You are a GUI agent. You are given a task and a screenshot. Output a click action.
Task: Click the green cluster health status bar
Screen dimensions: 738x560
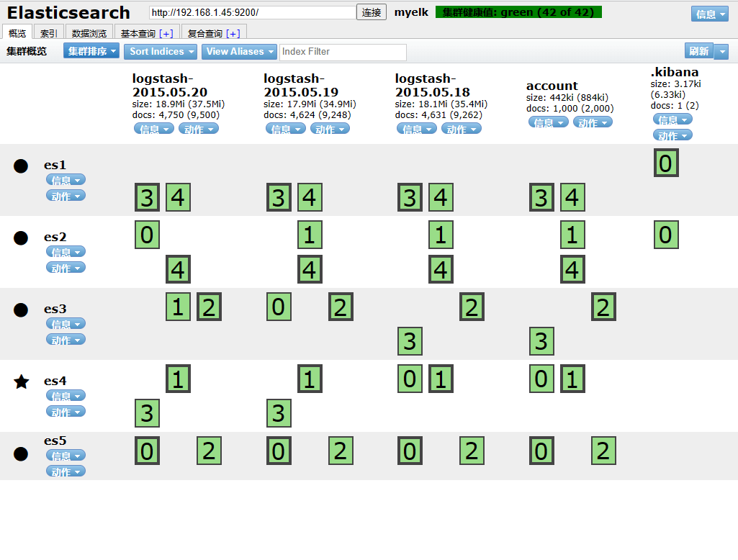click(x=518, y=12)
